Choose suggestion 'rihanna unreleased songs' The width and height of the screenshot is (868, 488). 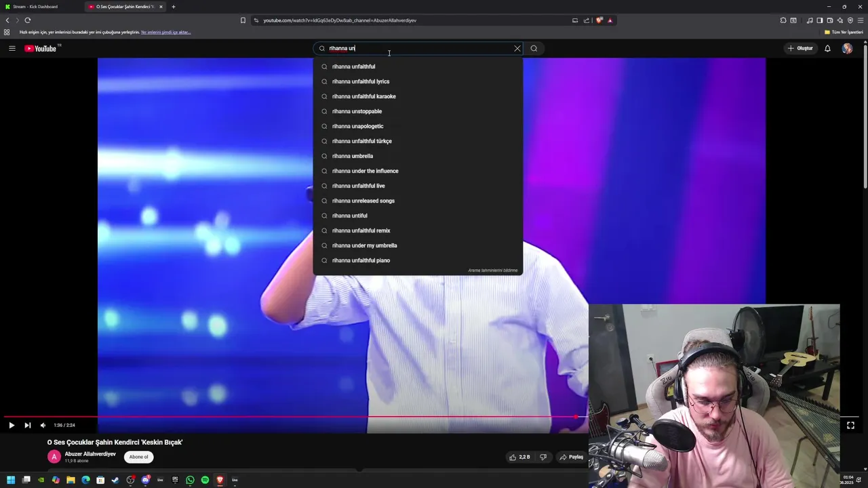click(418, 201)
